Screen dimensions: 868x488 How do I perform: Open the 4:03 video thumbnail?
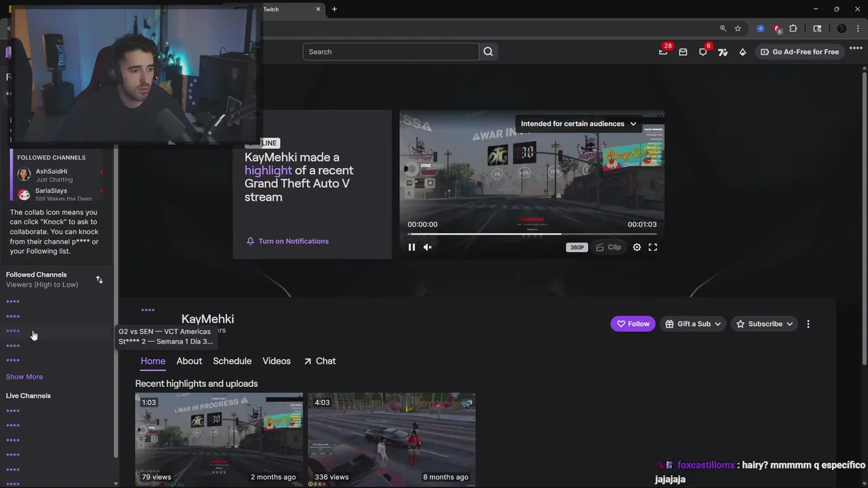pyautogui.click(x=391, y=440)
